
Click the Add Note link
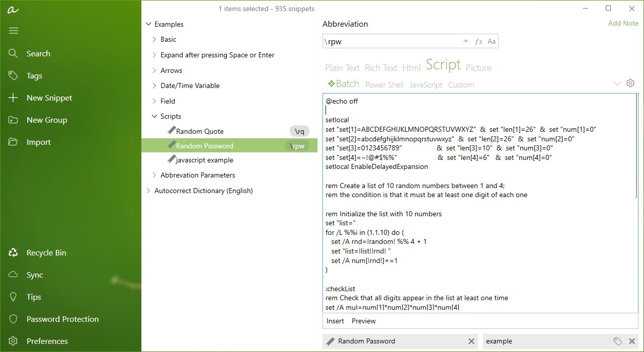point(623,23)
